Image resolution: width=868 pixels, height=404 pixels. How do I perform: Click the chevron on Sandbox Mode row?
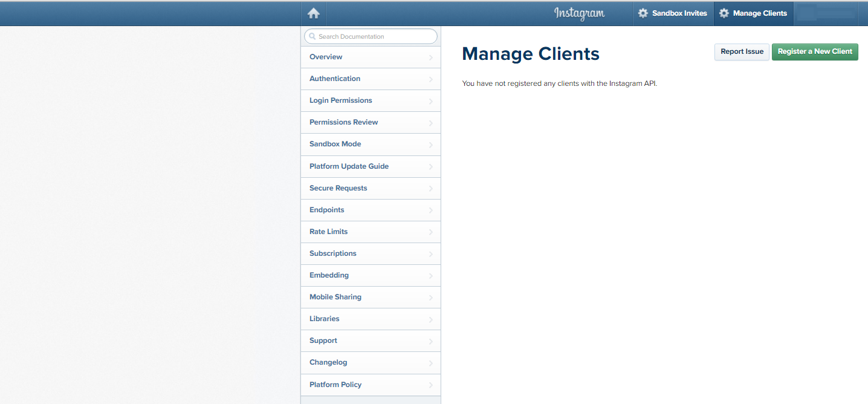click(431, 145)
